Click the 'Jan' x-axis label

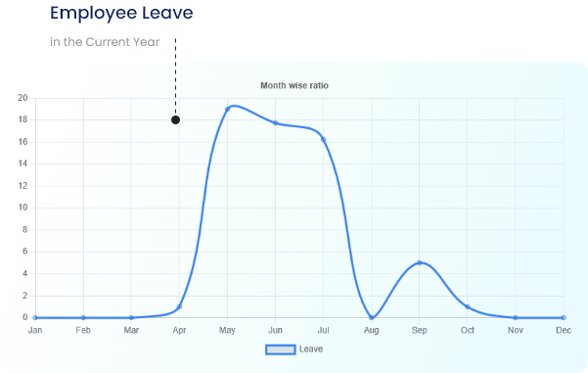[x=35, y=330]
